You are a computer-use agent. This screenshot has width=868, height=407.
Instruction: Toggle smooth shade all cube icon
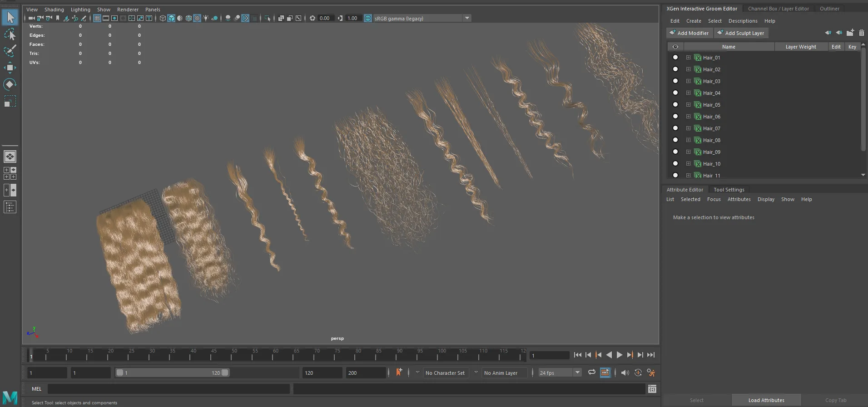coord(171,18)
